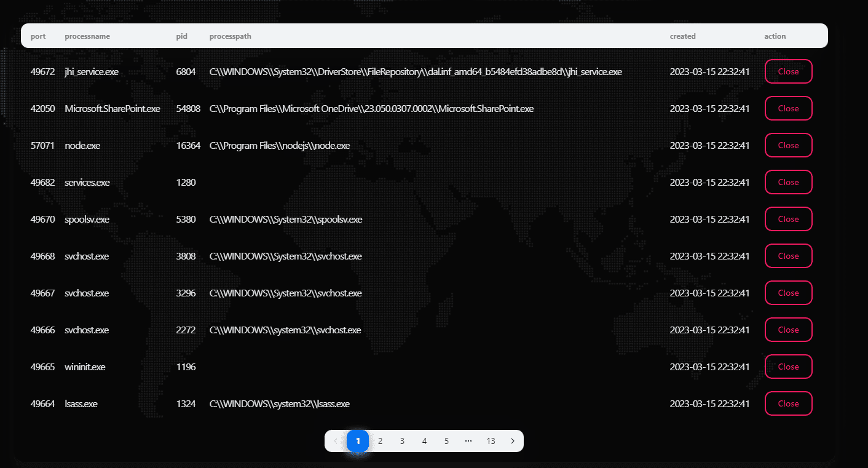Close the lsass.exe process

click(788, 403)
